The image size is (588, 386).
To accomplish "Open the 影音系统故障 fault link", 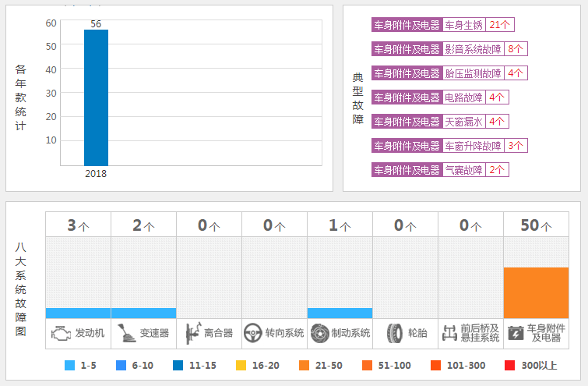I will (473, 49).
